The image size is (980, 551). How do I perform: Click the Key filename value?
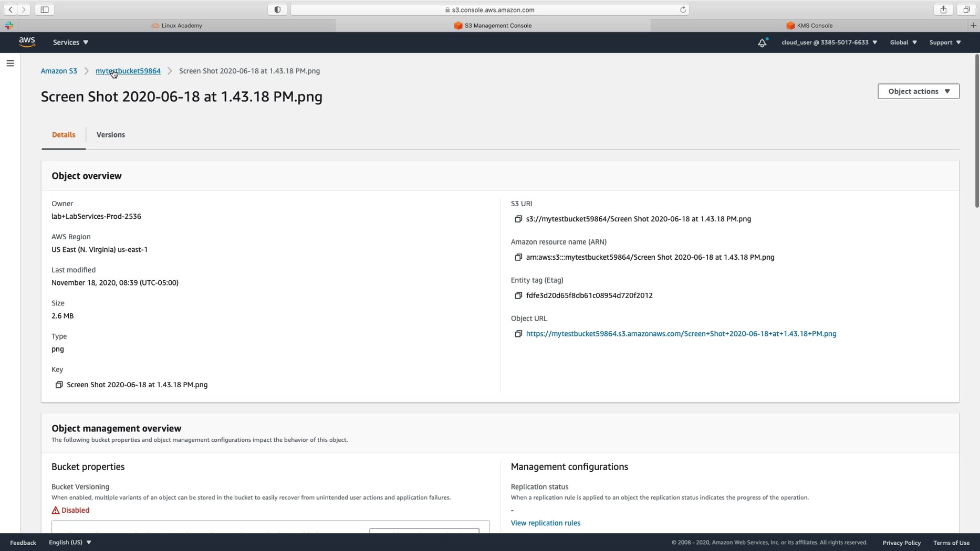(137, 385)
